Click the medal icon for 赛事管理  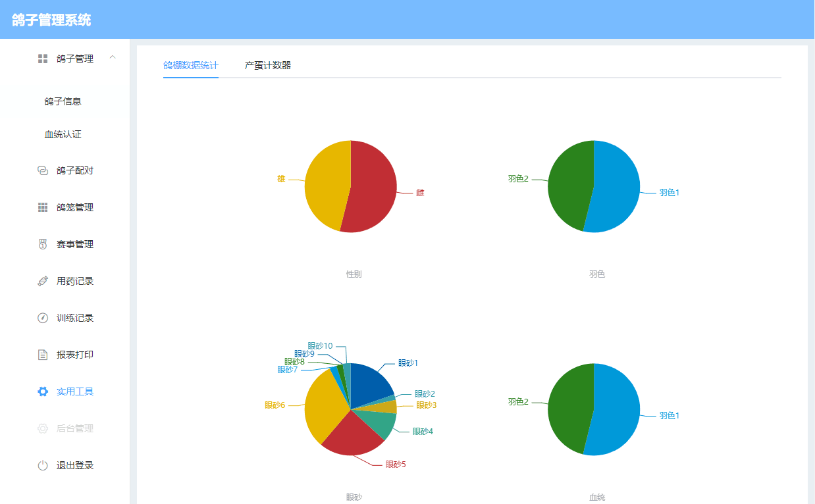pyautogui.click(x=43, y=244)
